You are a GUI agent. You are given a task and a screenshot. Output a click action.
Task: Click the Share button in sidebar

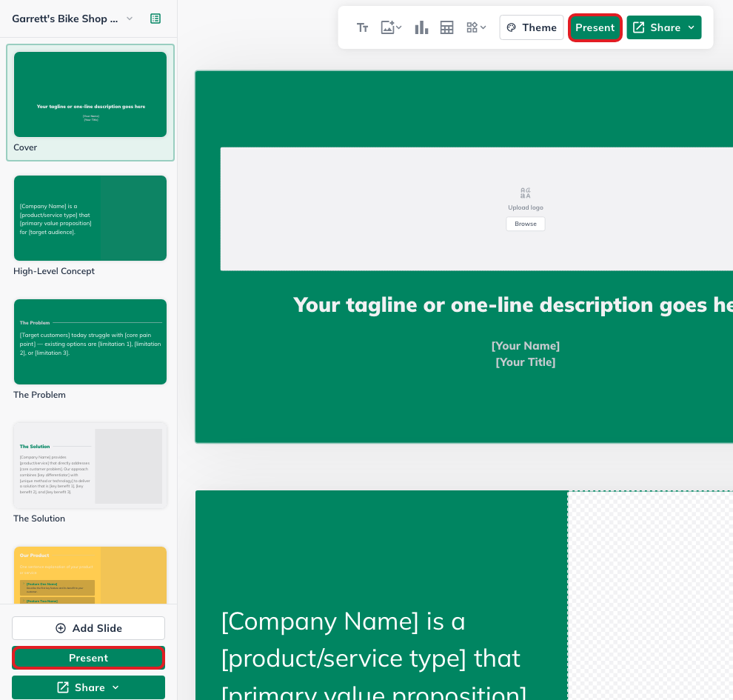pos(88,687)
